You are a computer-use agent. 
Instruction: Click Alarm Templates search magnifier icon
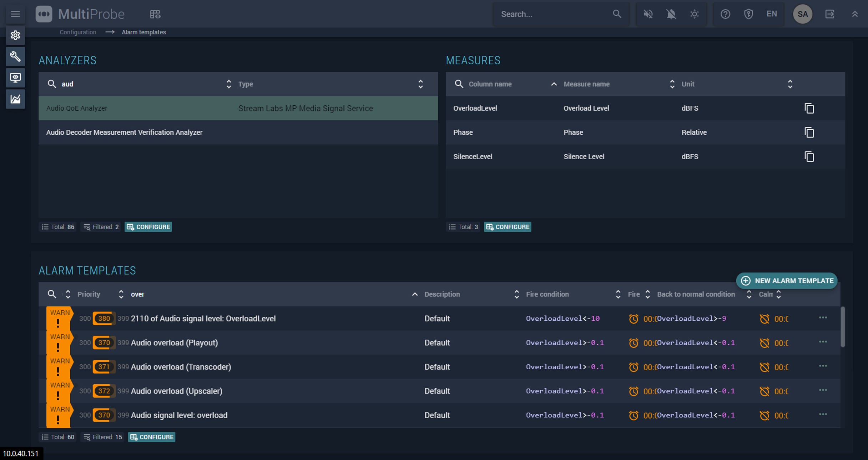52,294
